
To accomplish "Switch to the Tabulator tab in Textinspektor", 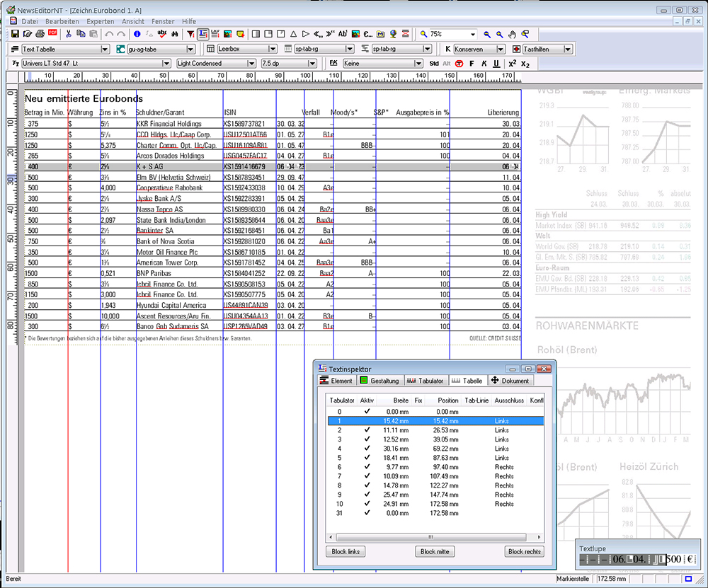I will click(x=425, y=381).
